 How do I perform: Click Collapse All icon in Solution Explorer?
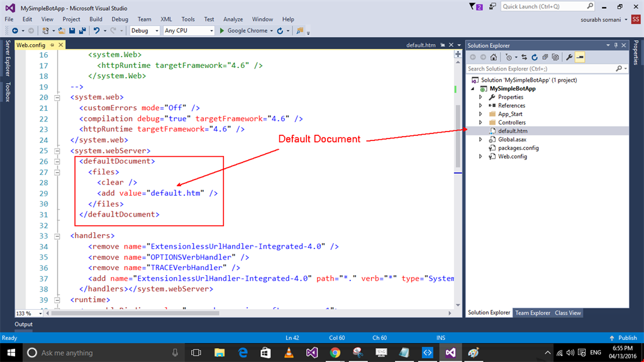pos(545,57)
